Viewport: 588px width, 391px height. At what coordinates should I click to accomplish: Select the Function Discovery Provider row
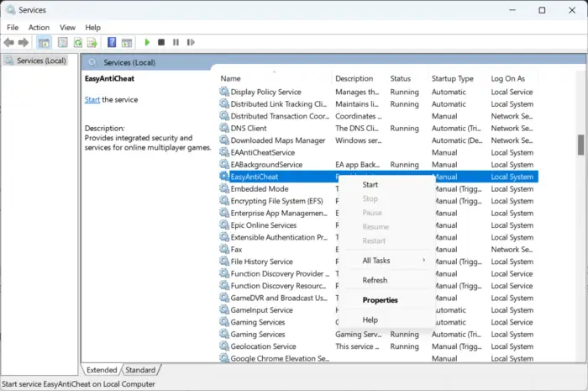click(x=378, y=273)
